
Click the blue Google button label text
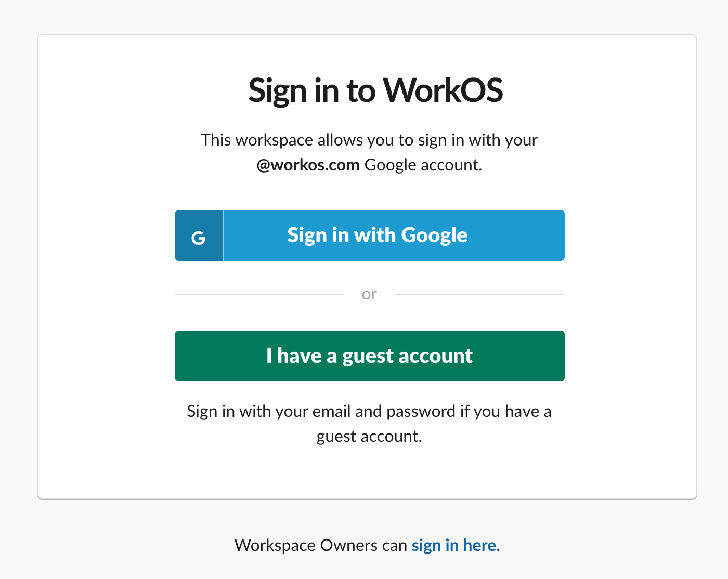[x=376, y=235]
